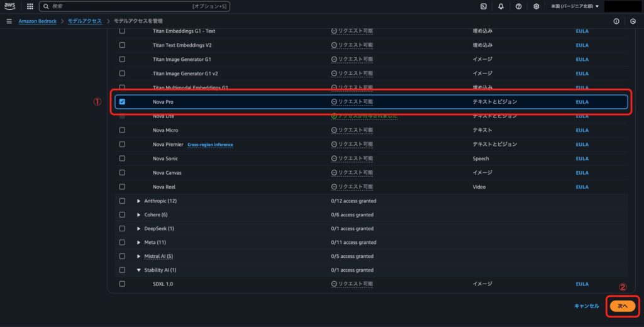This screenshot has width=644, height=327.
Task: Select all Cohere models checkbox
Action: click(x=122, y=215)
